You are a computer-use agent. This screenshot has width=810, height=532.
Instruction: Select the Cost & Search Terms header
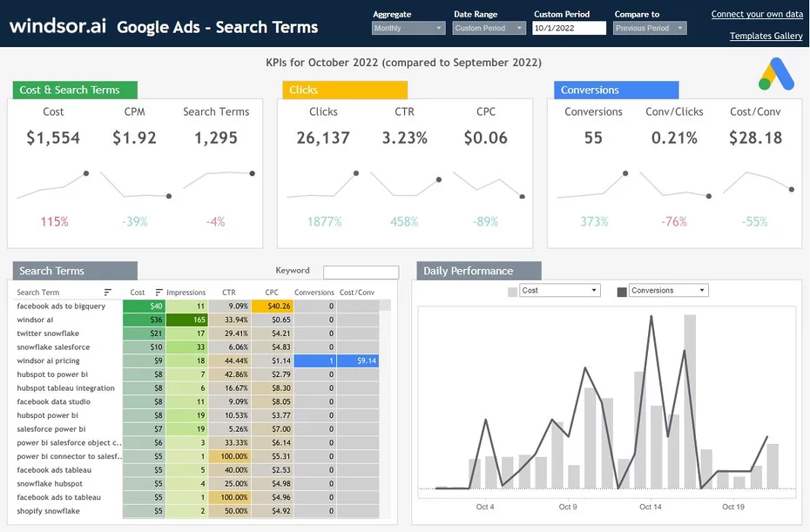point(75,90)
